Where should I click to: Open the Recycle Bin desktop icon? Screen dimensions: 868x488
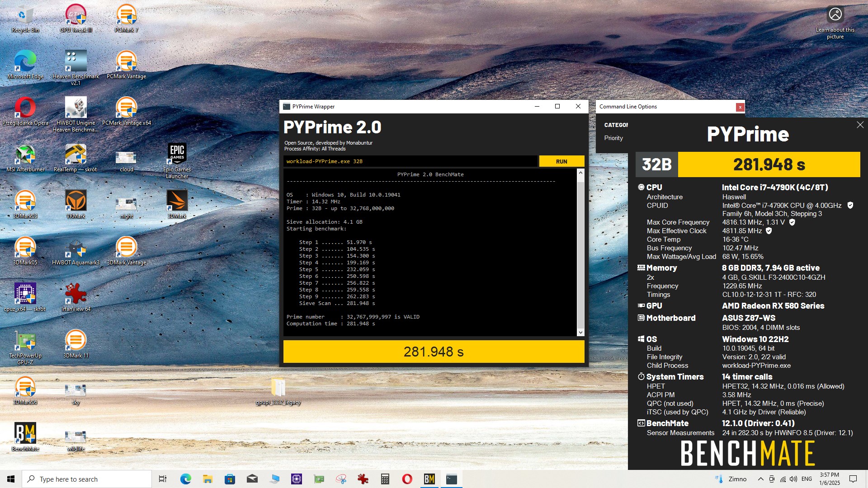25,19
